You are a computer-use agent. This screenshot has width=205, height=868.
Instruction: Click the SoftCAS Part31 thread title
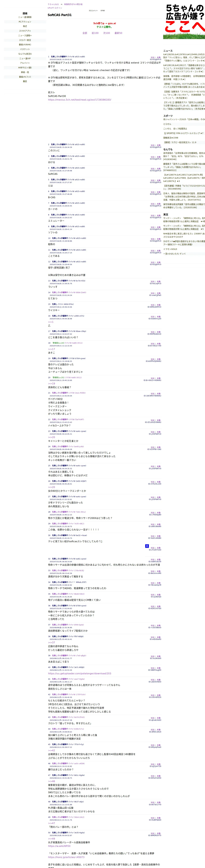[59, 15]
